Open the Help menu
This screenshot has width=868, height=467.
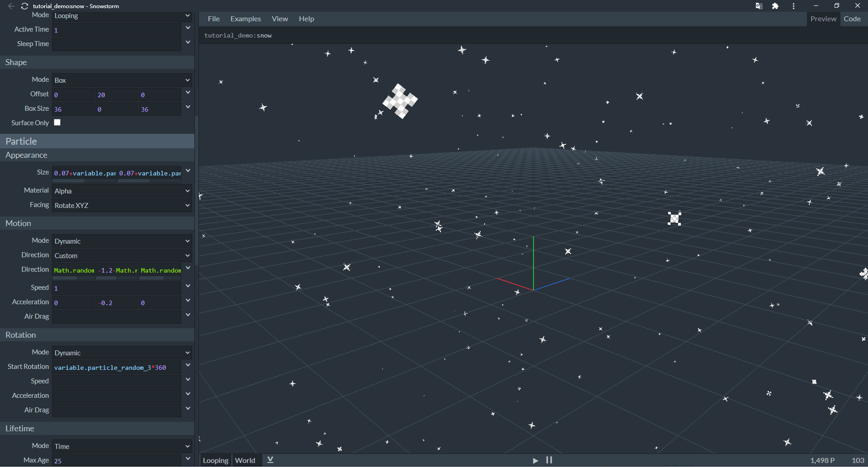point(307,19)
